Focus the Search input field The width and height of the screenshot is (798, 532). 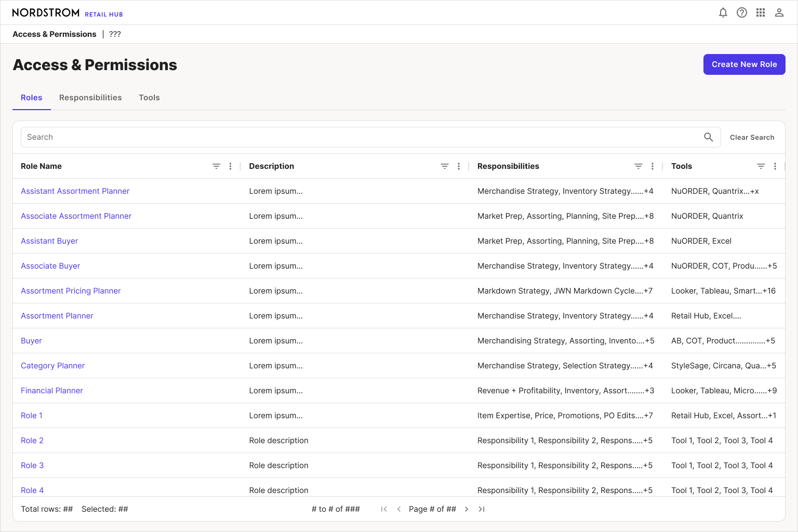371,137
